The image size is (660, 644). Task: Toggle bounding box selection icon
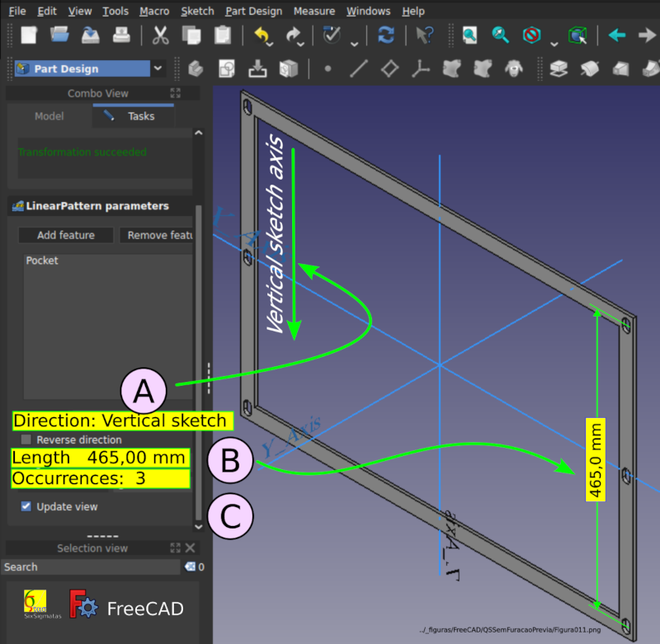coord(578,35)
